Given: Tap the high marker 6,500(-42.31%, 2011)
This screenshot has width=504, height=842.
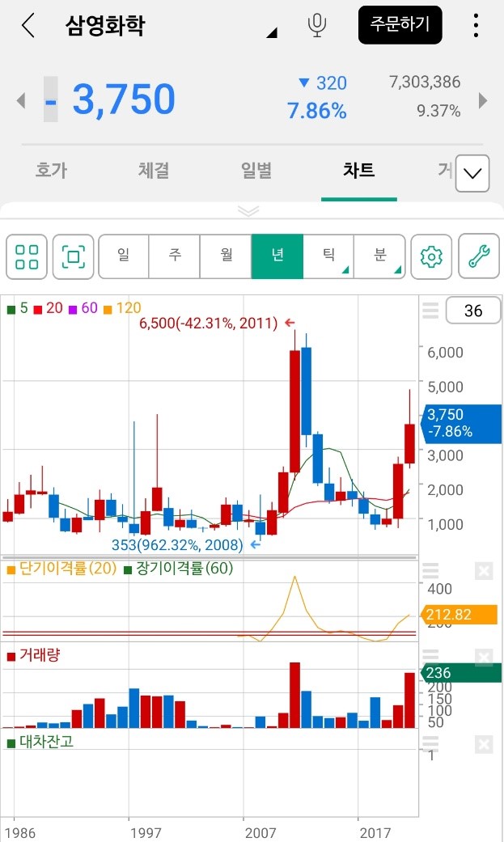Looking at the screenshot, I should click(x=209, y=324).
